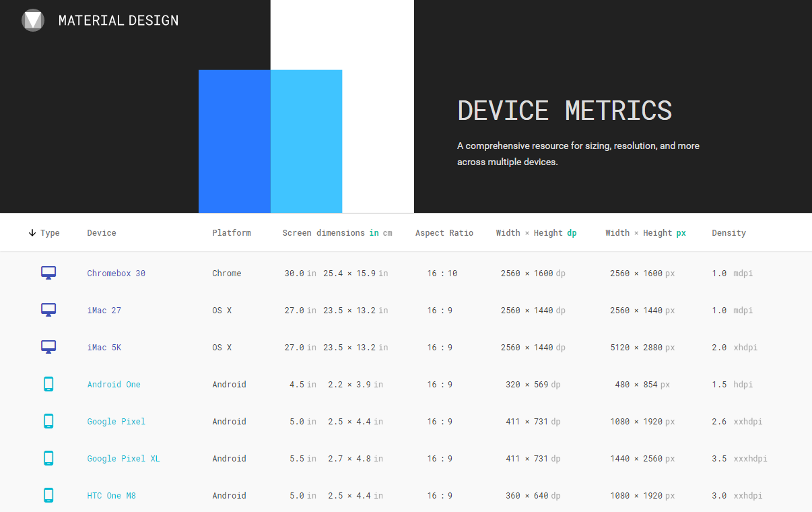
Task: Click 4.5 in screen size value
Action: pos(303,385)
